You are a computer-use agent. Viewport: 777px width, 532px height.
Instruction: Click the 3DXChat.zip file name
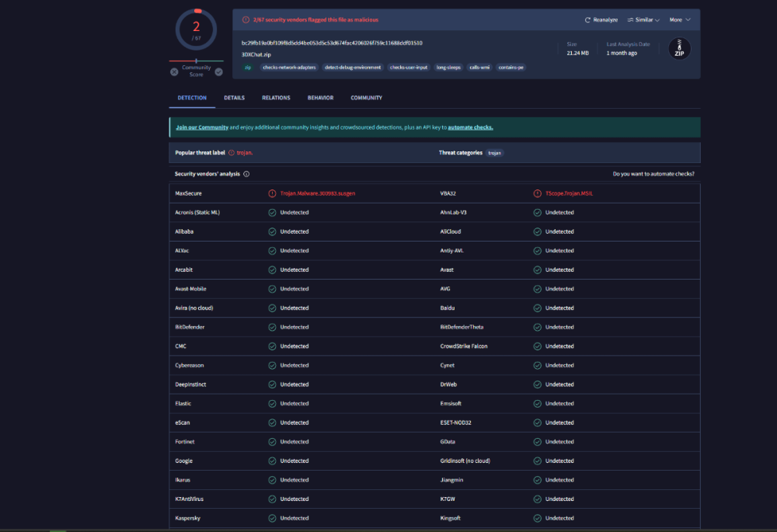[256, 54]
